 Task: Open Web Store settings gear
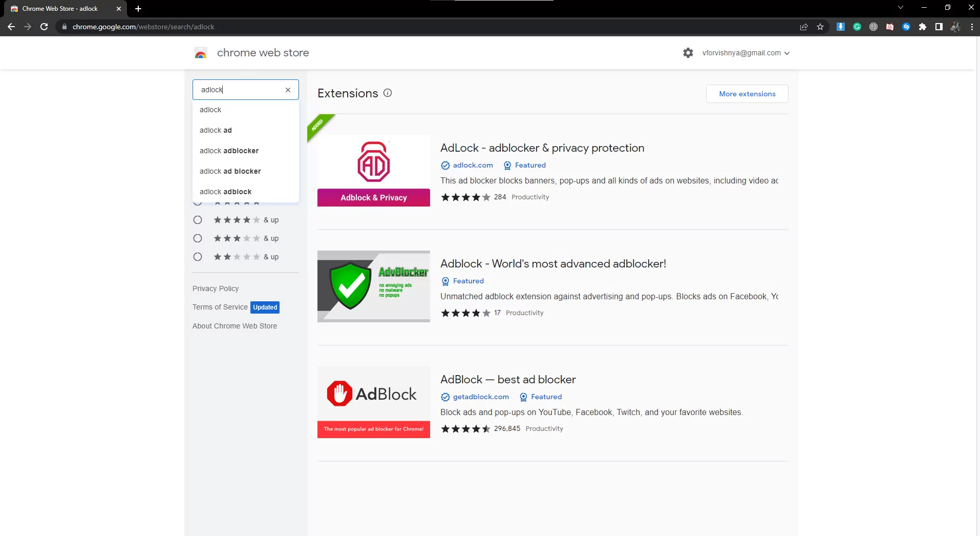(x=688, y=53)
